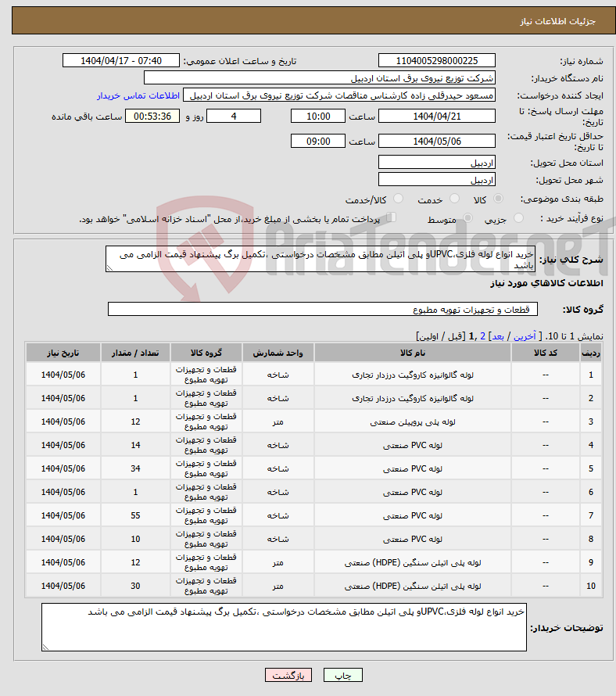Click the price validity date 1404/05/06 field
The height and width of the screenshot is (696, 616).
coord(437,141)
